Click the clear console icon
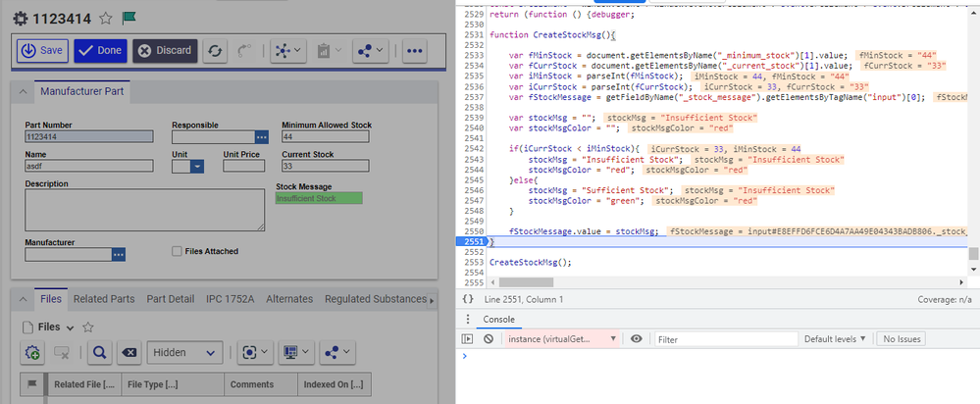The width and height of the screenshot is (980, 404). pos(488,339)
